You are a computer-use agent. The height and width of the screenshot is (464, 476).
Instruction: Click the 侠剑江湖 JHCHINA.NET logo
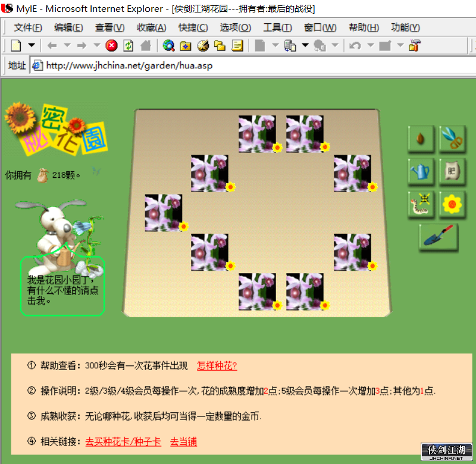click(x=446, y=452)
